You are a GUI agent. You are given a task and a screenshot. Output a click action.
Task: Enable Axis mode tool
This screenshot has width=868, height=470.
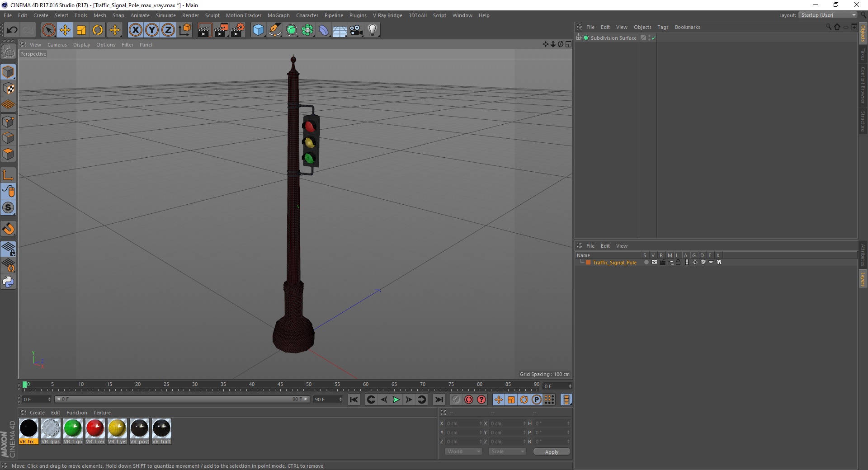tap(8, 175)
